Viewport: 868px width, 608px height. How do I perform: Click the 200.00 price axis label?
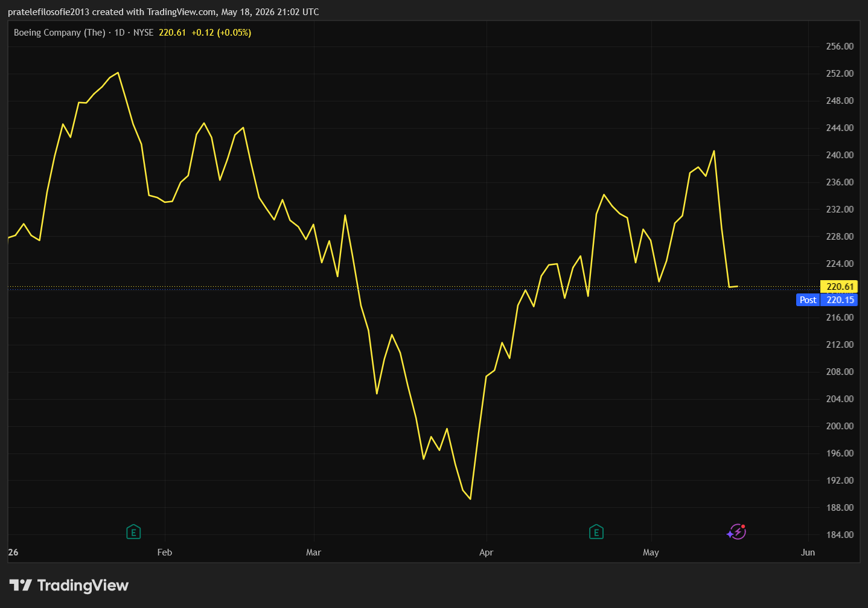pos(840,426)
